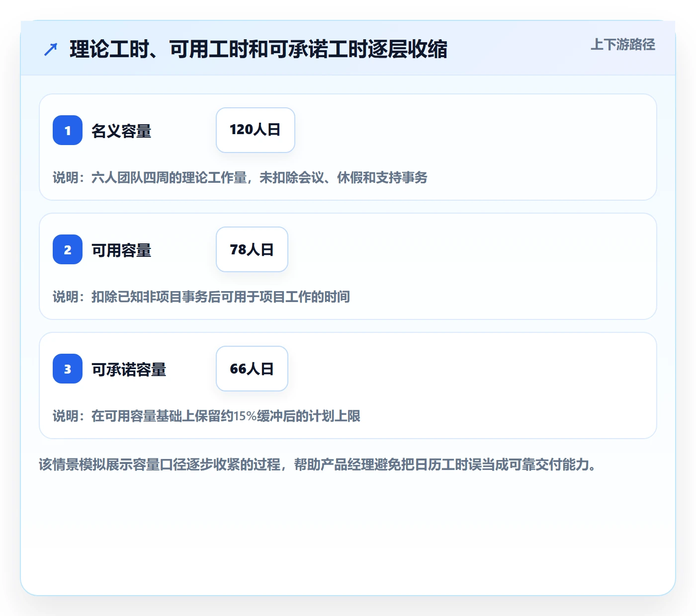
Task: Click the 可承诺容量 heading
Action: 129,370
